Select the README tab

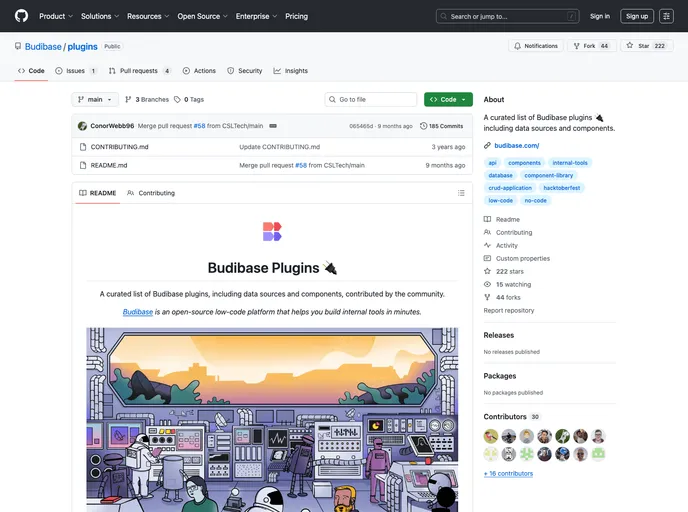(x=97, y=193)
